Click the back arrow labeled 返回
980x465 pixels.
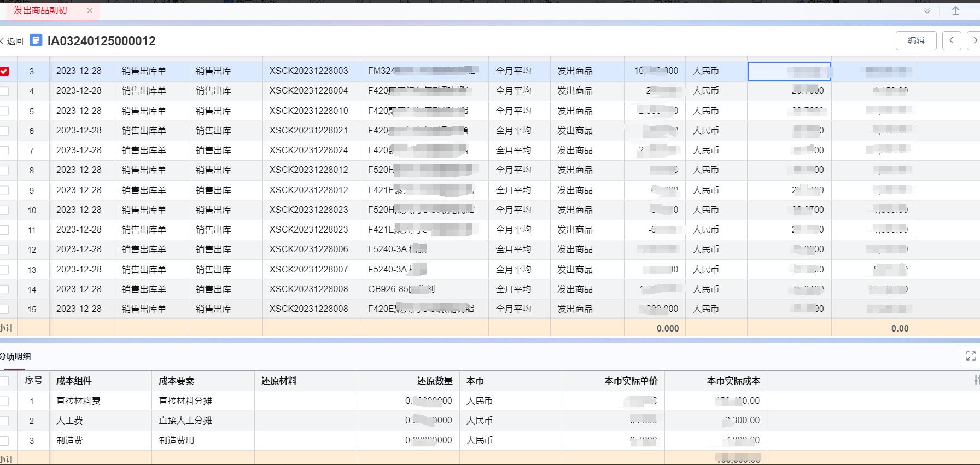[12, 41]
